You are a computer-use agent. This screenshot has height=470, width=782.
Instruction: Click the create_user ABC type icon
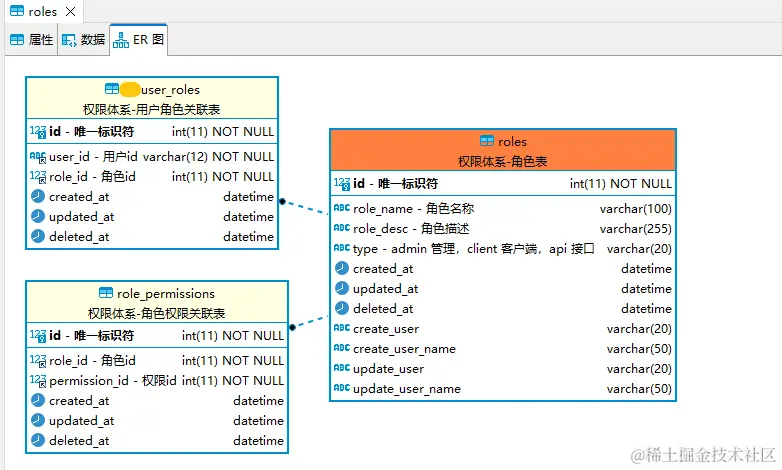click(342, 328)
